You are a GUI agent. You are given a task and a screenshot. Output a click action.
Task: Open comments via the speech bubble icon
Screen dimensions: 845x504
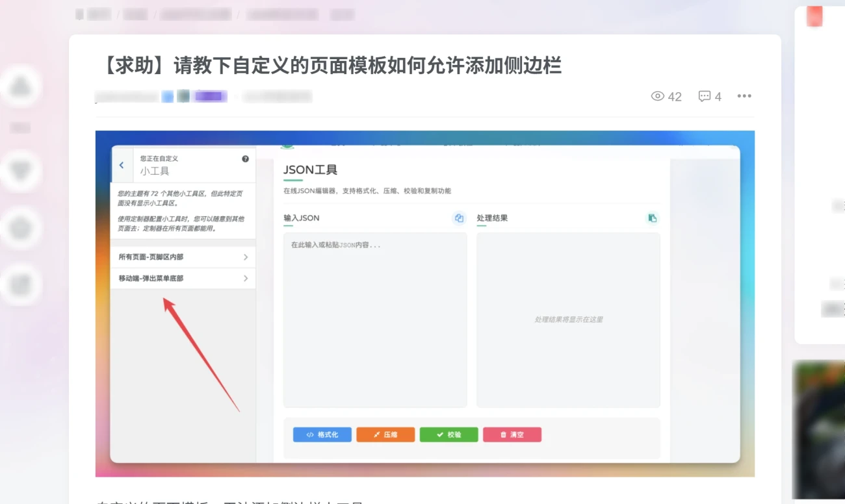pos(704,96)
